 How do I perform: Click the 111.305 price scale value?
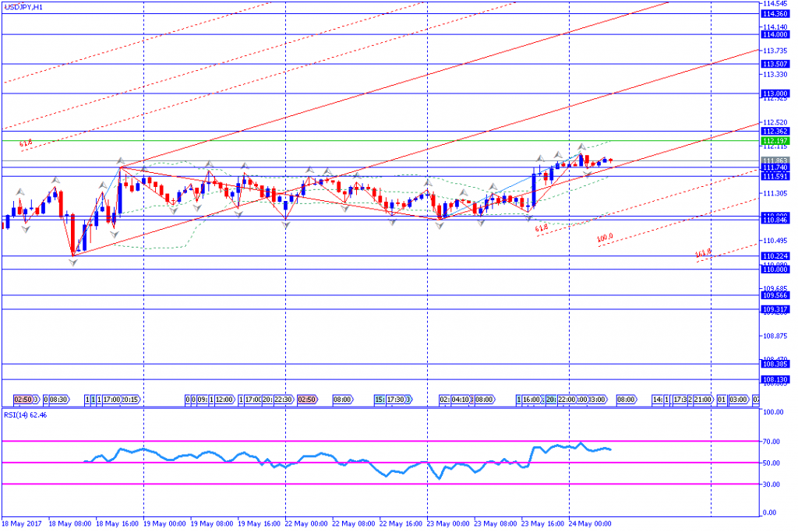[775, 194]
